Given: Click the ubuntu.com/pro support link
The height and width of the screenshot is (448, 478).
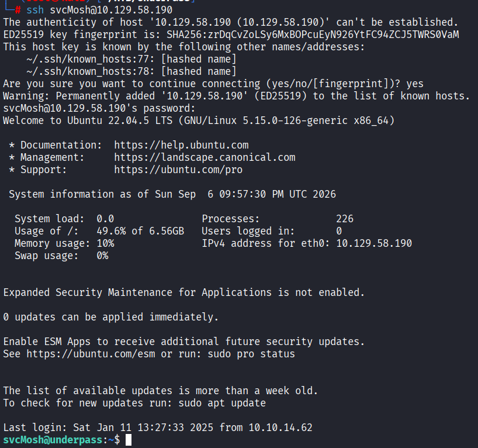Looking at the screenshot, I should click(x=178, y=170).
